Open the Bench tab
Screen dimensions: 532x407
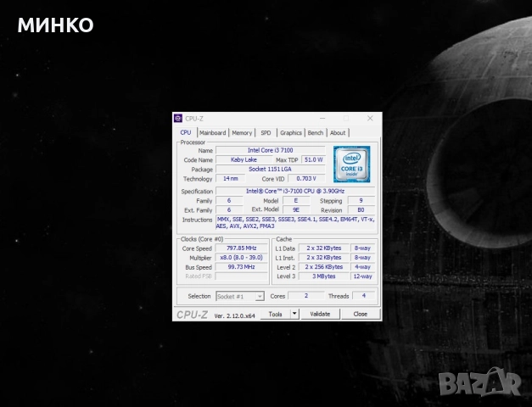pyautogui.click(x=315, y=132)
